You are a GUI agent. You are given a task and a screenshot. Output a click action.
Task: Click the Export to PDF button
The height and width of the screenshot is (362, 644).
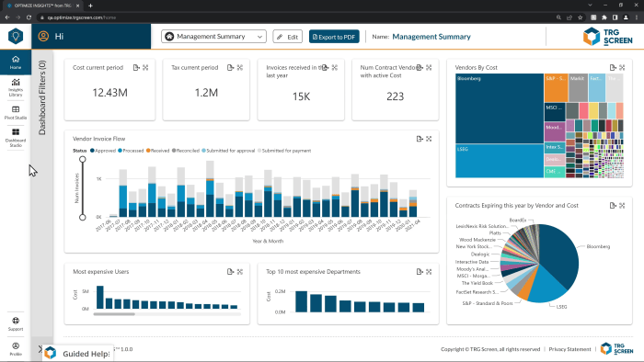tap(334, 37)
